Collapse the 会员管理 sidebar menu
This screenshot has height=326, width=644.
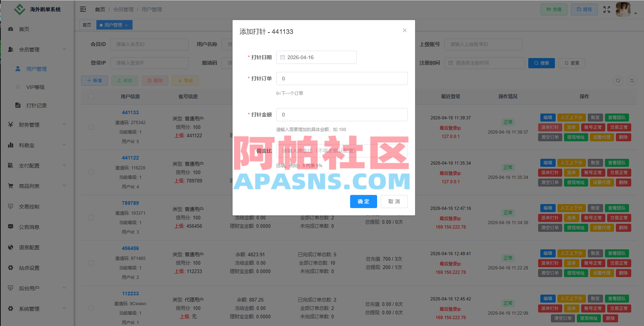point(64,49)
